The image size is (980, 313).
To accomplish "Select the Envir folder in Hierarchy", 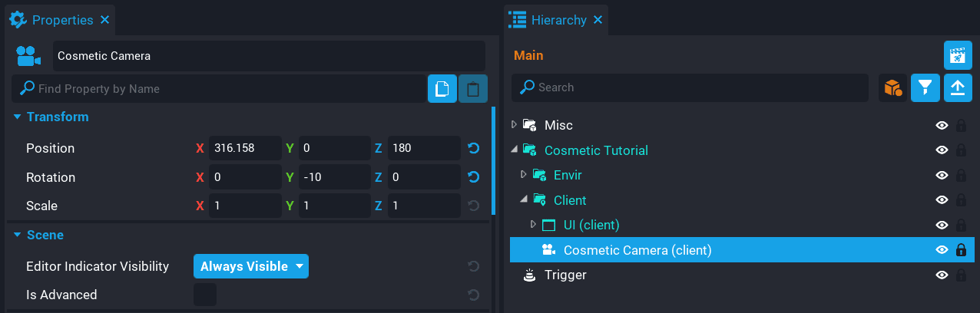I will [568, 175].
